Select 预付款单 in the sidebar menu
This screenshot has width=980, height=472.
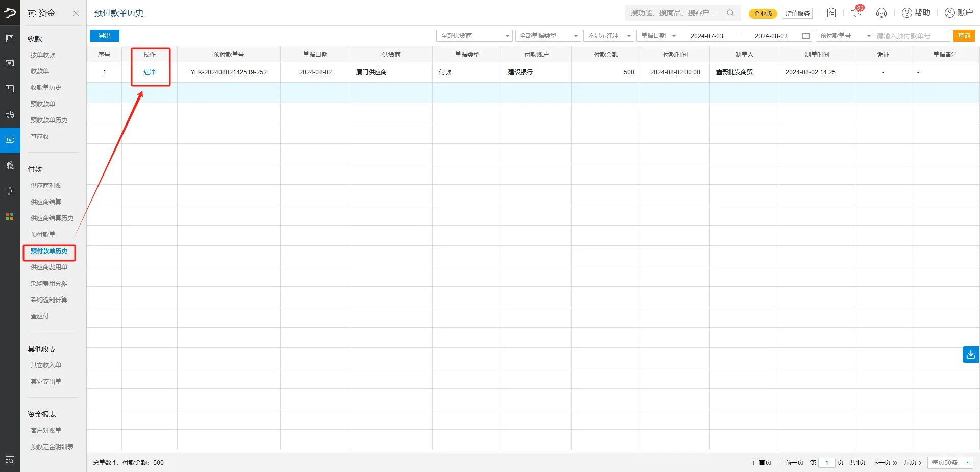pyautogui.click(x=43, y=235)
